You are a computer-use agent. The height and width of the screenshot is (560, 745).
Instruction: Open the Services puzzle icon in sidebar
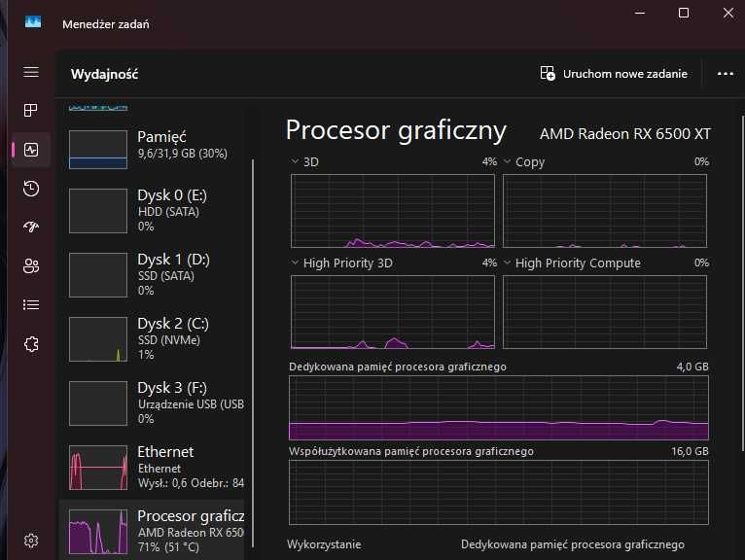point(31,344)
